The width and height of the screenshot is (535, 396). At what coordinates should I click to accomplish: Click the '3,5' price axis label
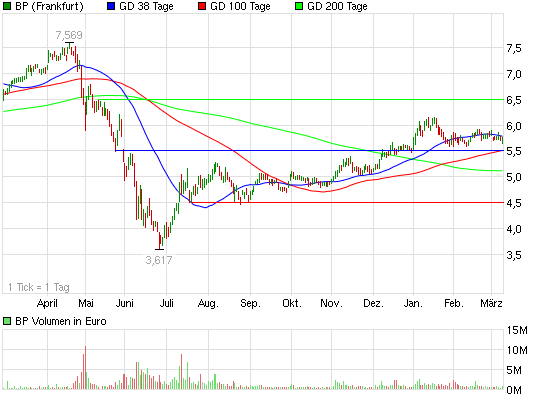point(514,255)
